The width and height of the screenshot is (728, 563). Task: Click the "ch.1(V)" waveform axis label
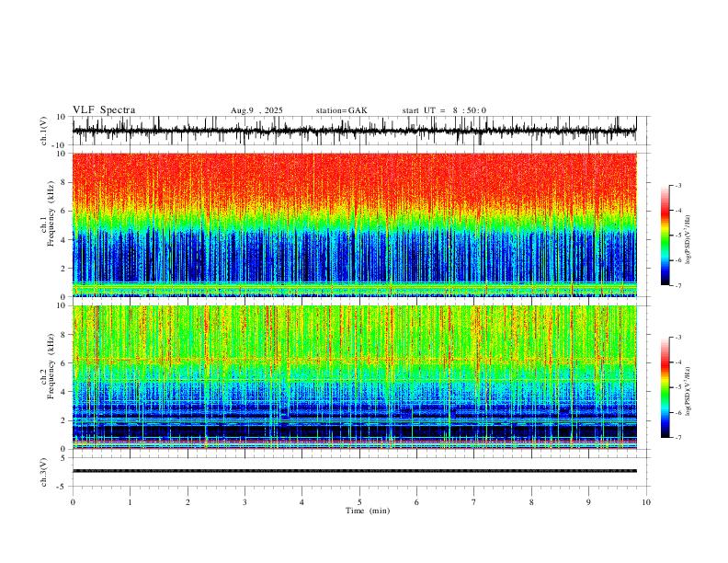(44, 131)
